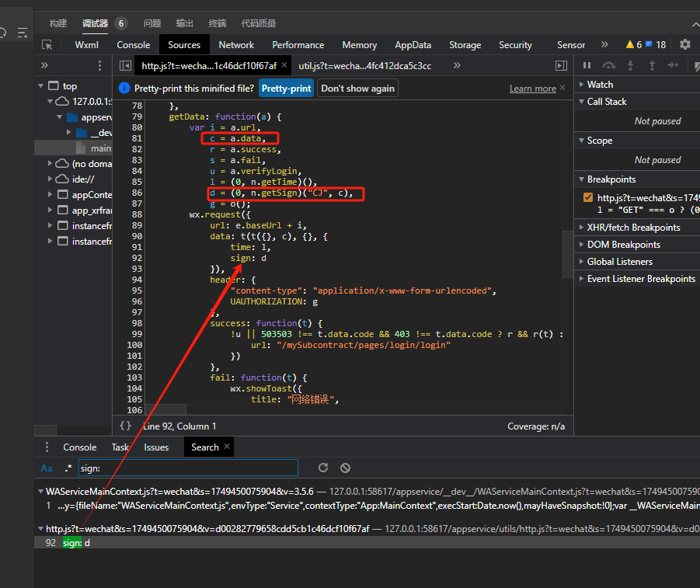This screenshot has width=700, height=588.
Task: Click Don't show again button
Action: (357, 88)
